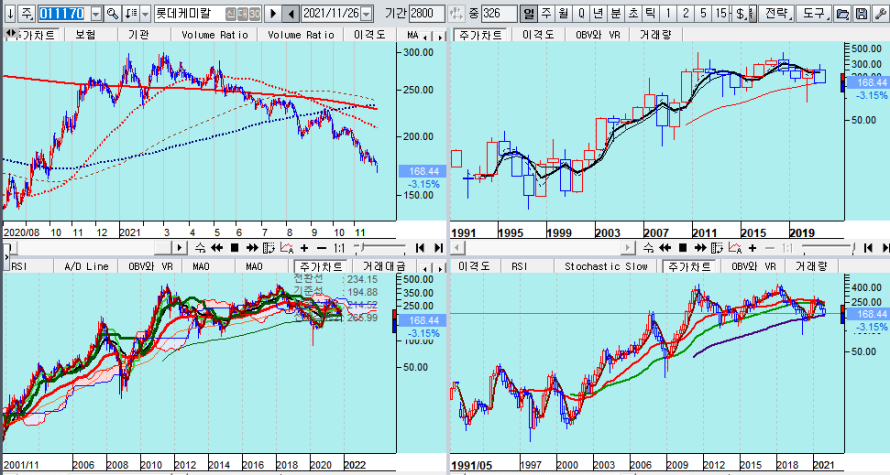The image size is (890, 475).
Task: Toggle the 분 minute period button
Action: pyautogui.click(x=615, y=13)
